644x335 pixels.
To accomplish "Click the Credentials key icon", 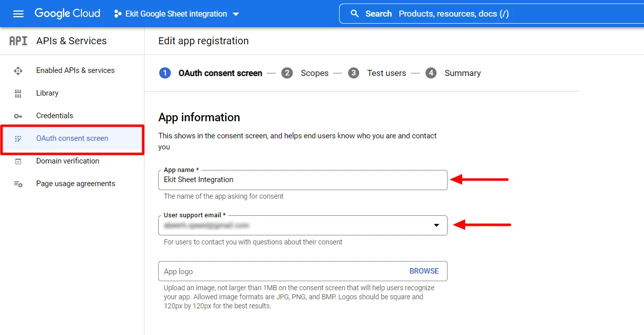I will point(18,116).
